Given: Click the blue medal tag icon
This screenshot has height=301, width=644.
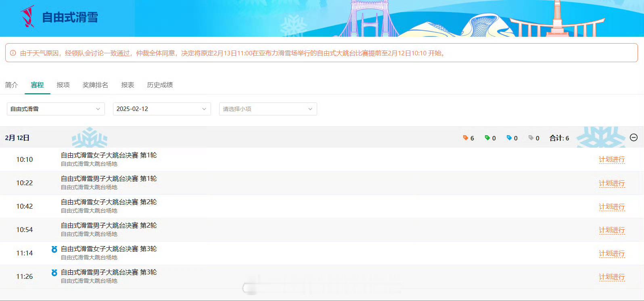Looking at the screenshot, I should [509, 138].
